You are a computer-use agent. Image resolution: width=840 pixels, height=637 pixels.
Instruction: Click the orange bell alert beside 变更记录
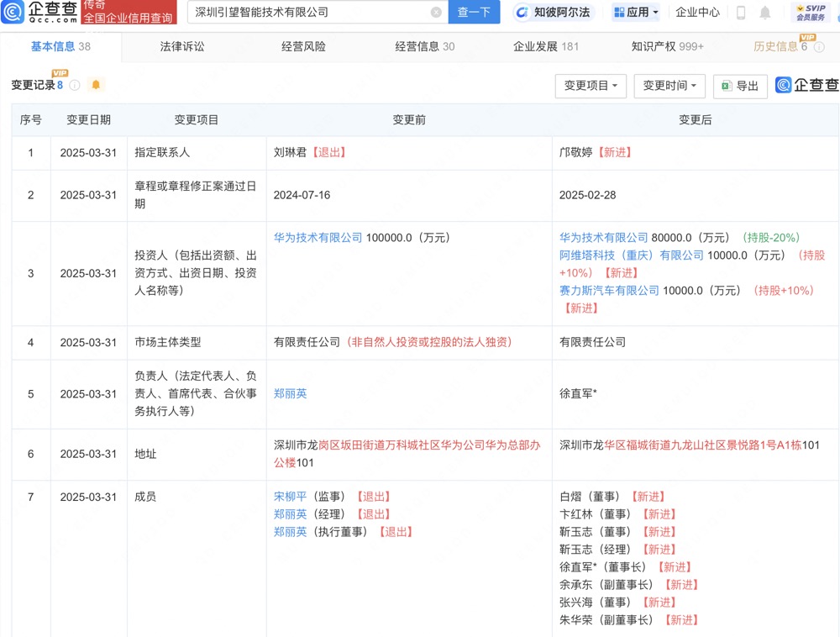click(x=96, y=85)
